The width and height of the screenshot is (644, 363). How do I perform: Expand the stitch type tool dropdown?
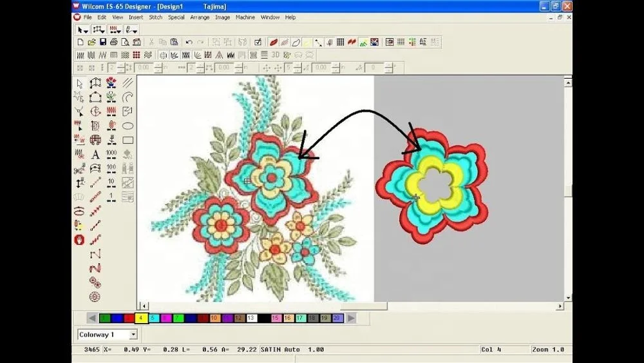click(115, 30)
